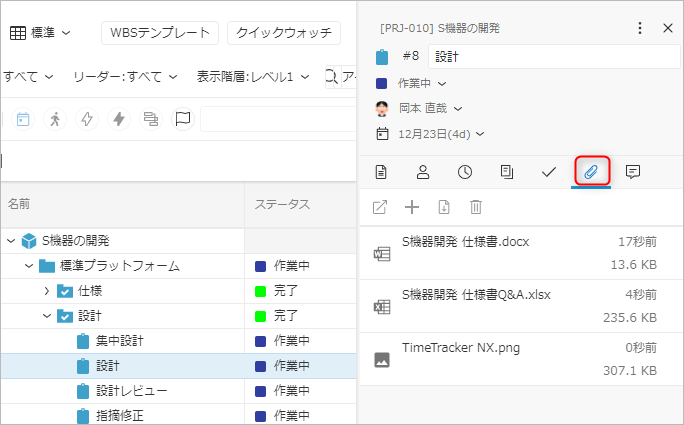The height and width of the screenshot is (425, 684).
Task: Collapse the 標準プラットフォーム tree node
Action: (x=29, y=266)
